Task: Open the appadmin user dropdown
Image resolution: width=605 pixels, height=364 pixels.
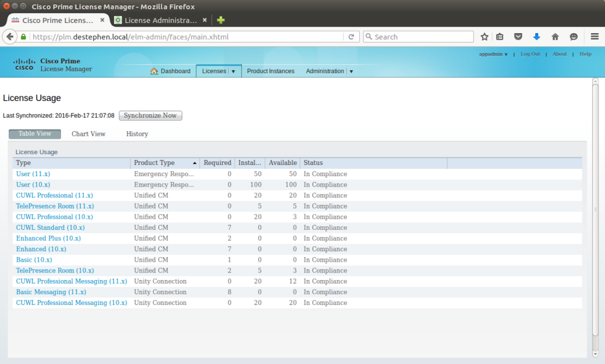Action: 493,54
